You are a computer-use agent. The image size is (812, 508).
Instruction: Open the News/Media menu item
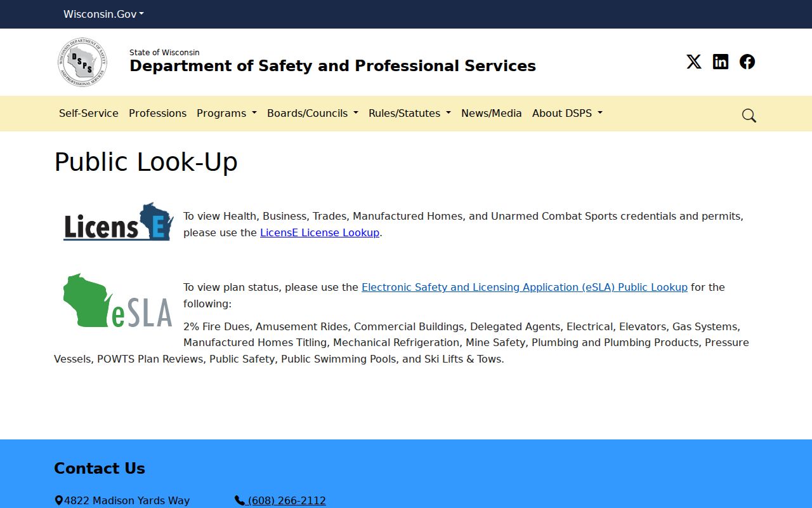coord(492,113)
